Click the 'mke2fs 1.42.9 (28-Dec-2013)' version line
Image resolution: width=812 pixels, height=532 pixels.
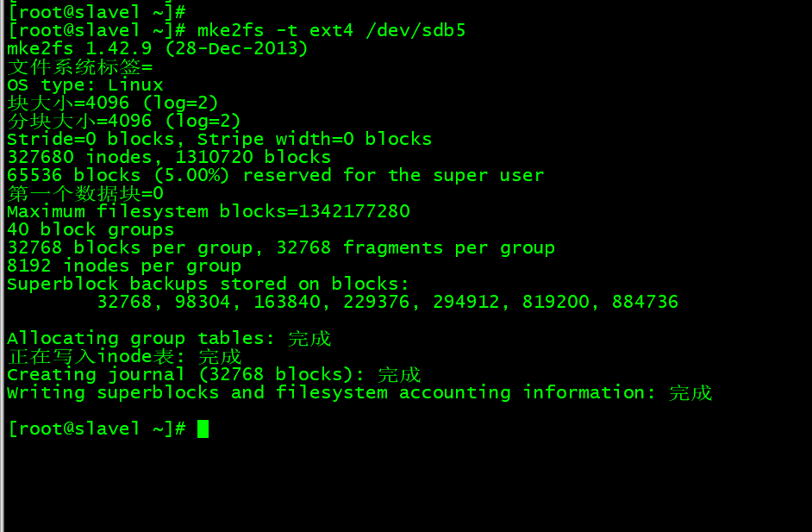point(158,48)
